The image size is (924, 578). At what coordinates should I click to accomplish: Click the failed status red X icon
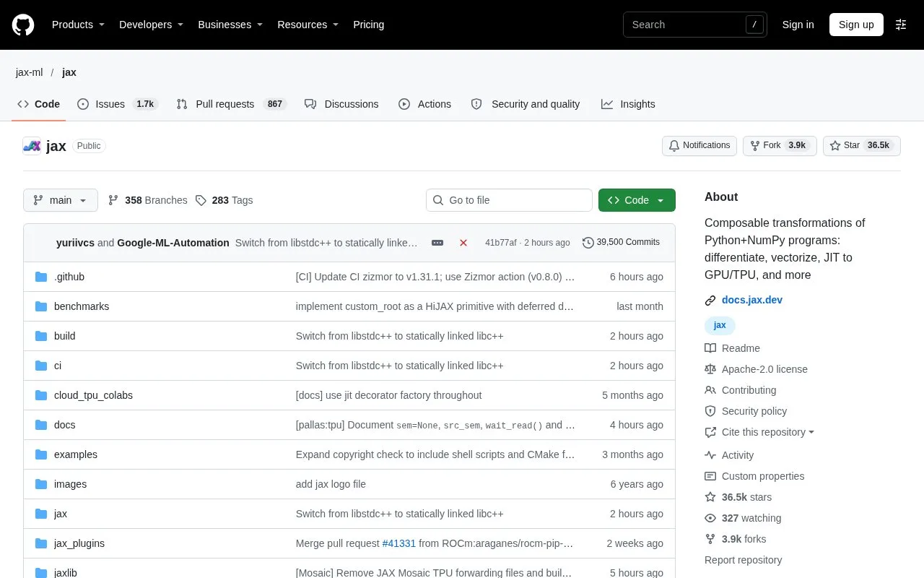coord(463,243)
